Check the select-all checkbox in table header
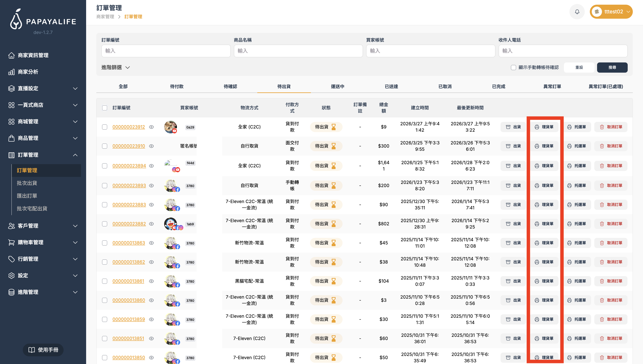The height and width of the screenshot is (364, 643). coord(105,108)
